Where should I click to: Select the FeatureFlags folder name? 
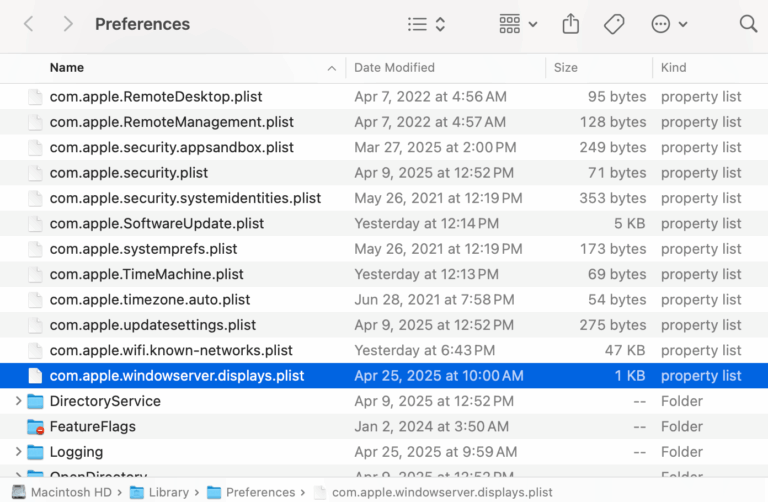pos(93,427)
